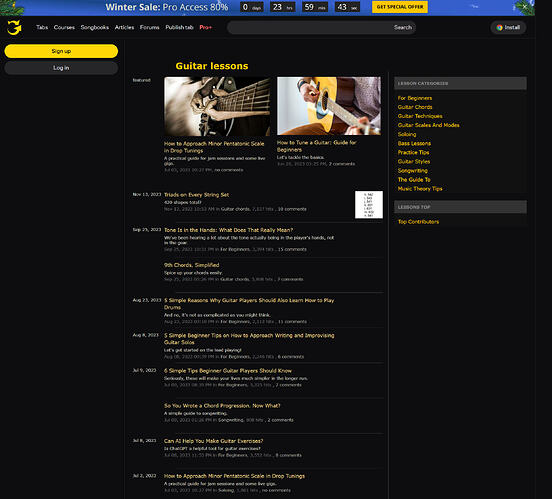Click the Search button in search bar
Screen dimensions: 552x499
pos(403,27)
